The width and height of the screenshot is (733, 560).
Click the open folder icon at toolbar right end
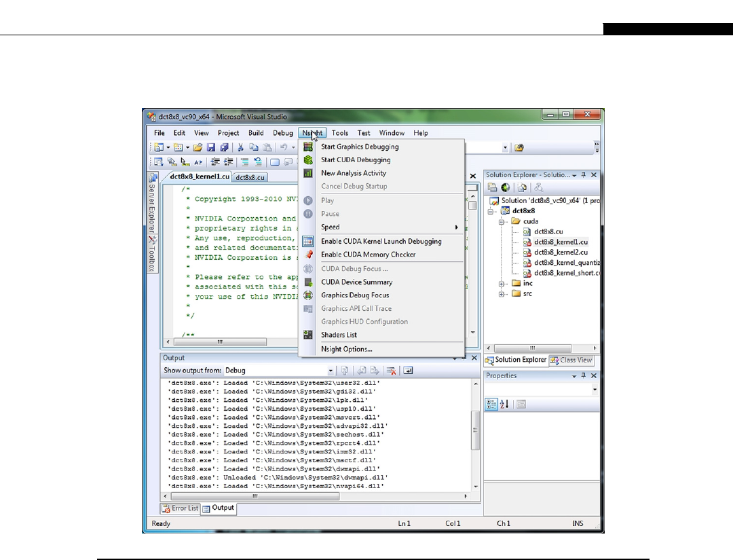point(519,148)
